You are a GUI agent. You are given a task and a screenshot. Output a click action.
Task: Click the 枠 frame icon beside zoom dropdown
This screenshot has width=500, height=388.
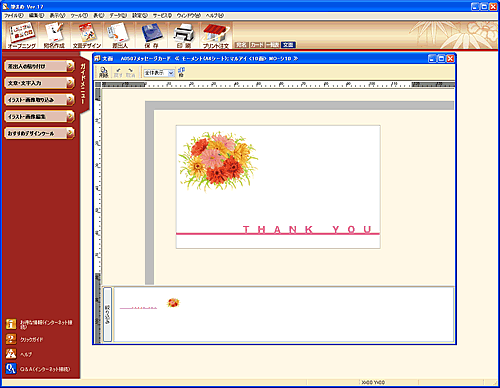(x=181, y=72)
